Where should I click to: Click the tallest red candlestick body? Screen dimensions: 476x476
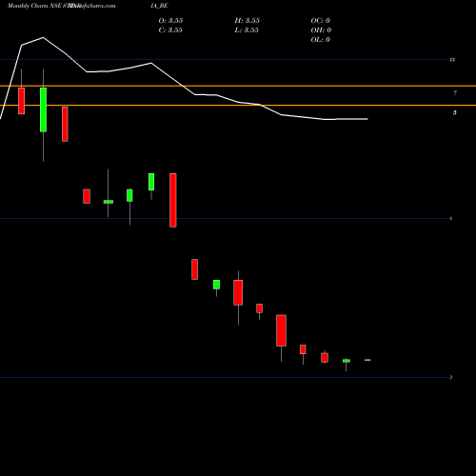click(x=173, y=200)
